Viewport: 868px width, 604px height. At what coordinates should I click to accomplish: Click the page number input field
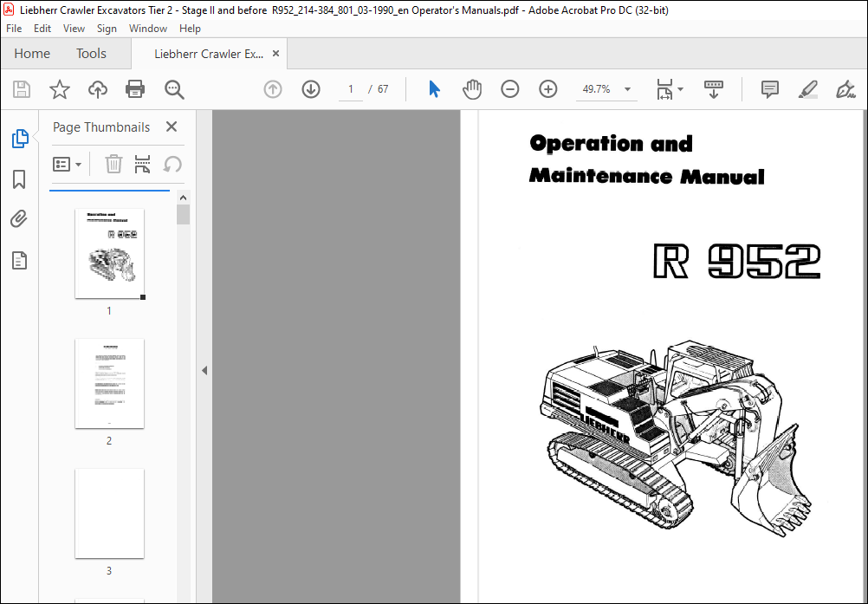(351, 89)
